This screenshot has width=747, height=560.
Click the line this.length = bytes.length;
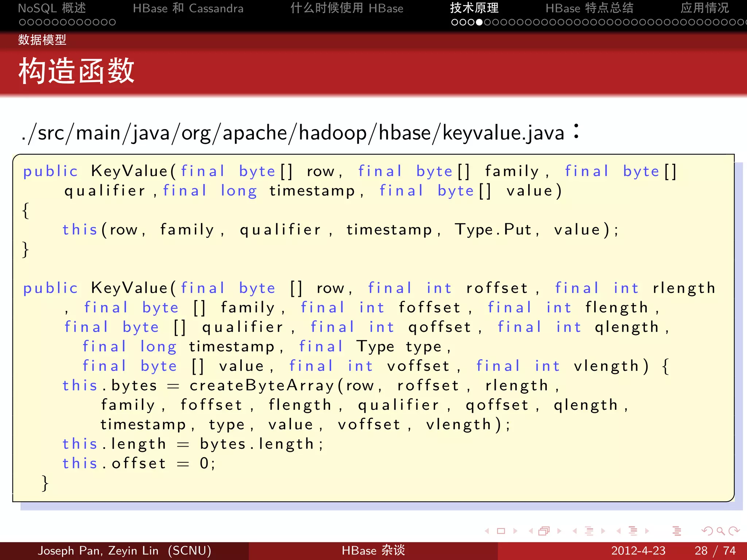coord(193,444)
